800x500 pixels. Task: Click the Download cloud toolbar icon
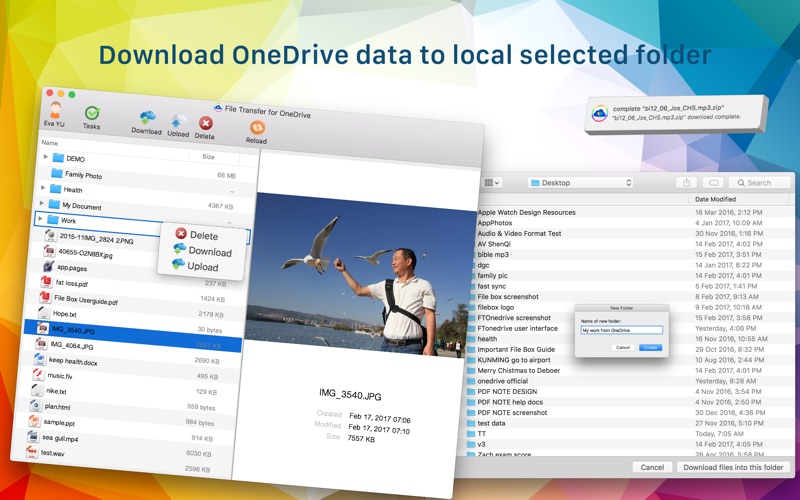pyautogui.click(x=147, y=117)
